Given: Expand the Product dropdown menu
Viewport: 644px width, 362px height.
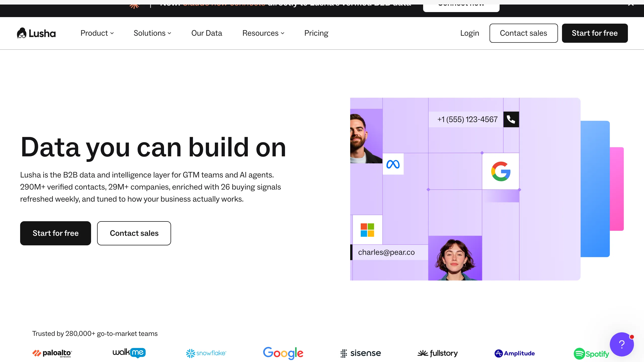Looking at the screenshot, I should click(x=97, y=33).
